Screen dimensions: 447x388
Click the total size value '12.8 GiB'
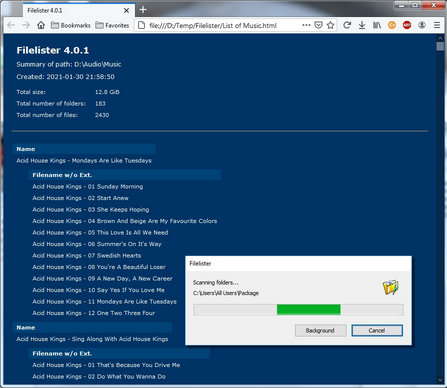tap(107, 92)
